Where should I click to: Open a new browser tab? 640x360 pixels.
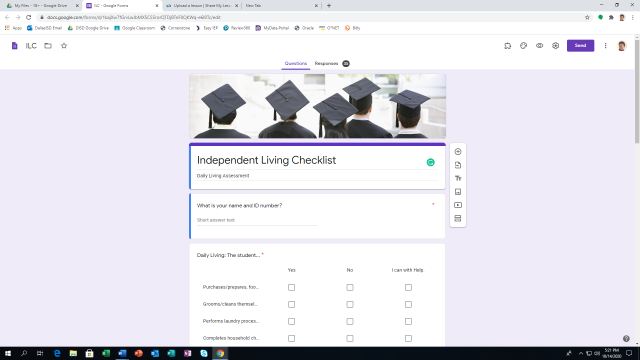pos(329,6)
